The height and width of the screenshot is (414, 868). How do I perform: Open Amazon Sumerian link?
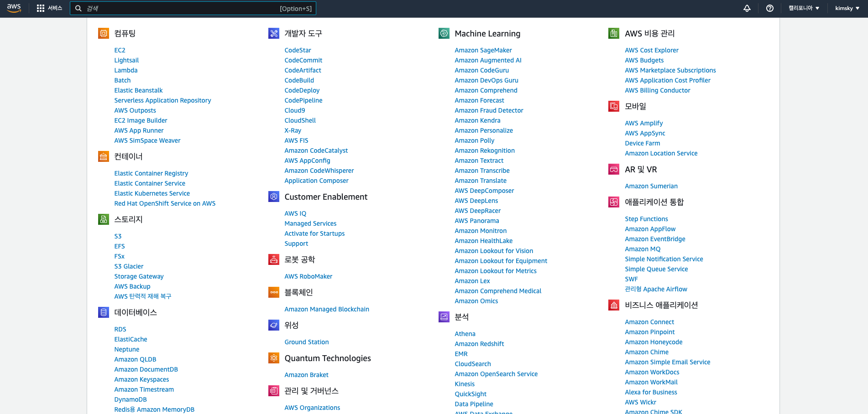pos(651,186)
